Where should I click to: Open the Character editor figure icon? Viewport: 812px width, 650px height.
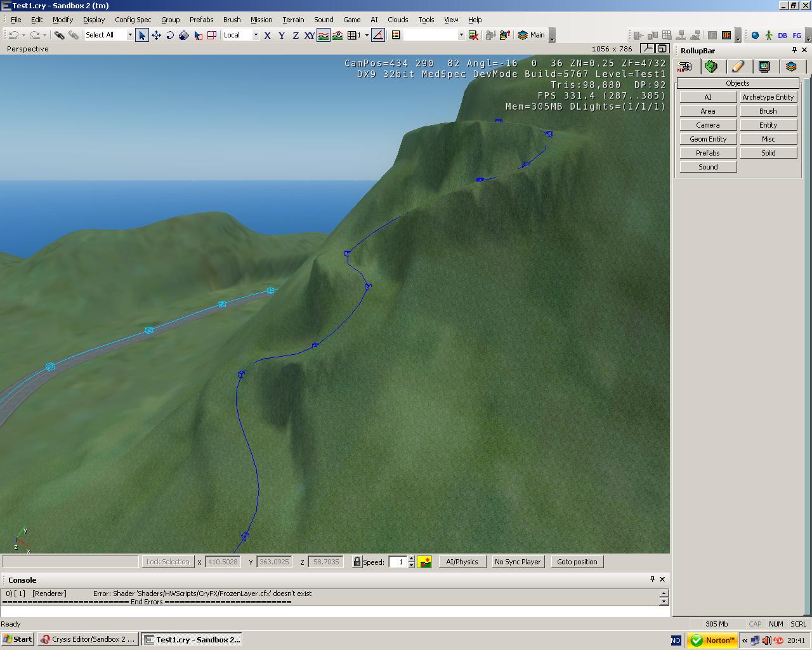(769, 36)
